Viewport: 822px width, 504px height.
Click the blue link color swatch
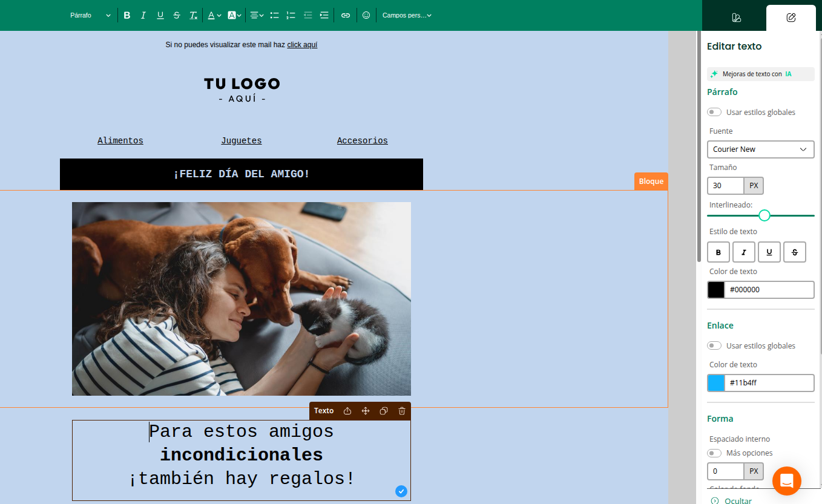click(716, 383)
